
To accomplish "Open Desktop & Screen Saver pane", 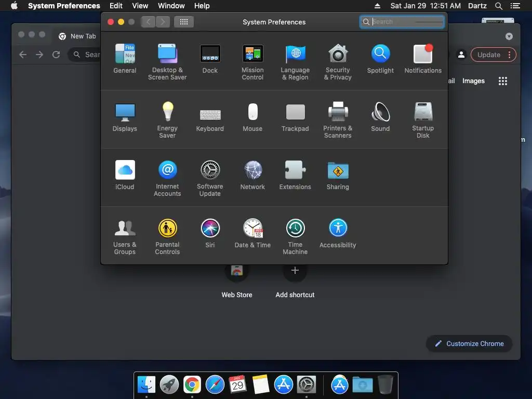I will point(167,62).
